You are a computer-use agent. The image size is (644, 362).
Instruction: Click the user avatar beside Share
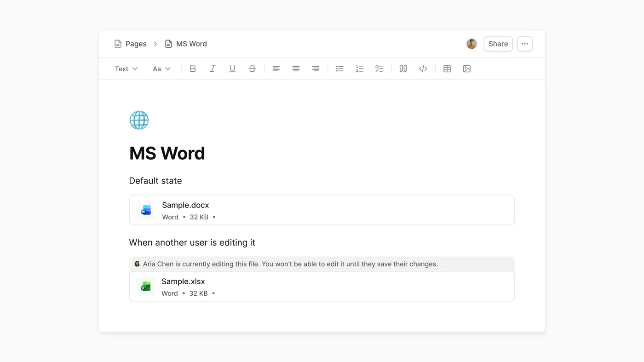[471, 44]
